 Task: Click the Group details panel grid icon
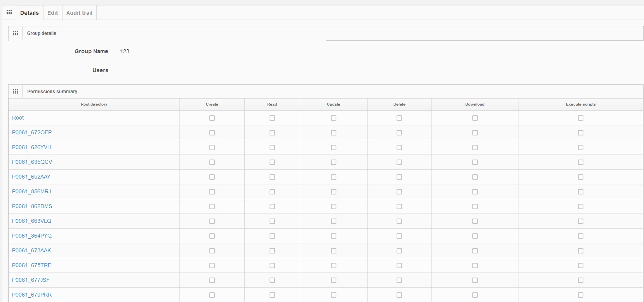[16, 33]
